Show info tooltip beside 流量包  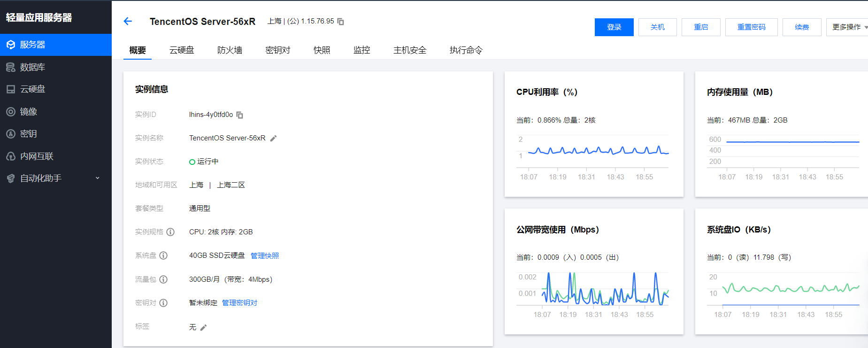tap(163, 279)
